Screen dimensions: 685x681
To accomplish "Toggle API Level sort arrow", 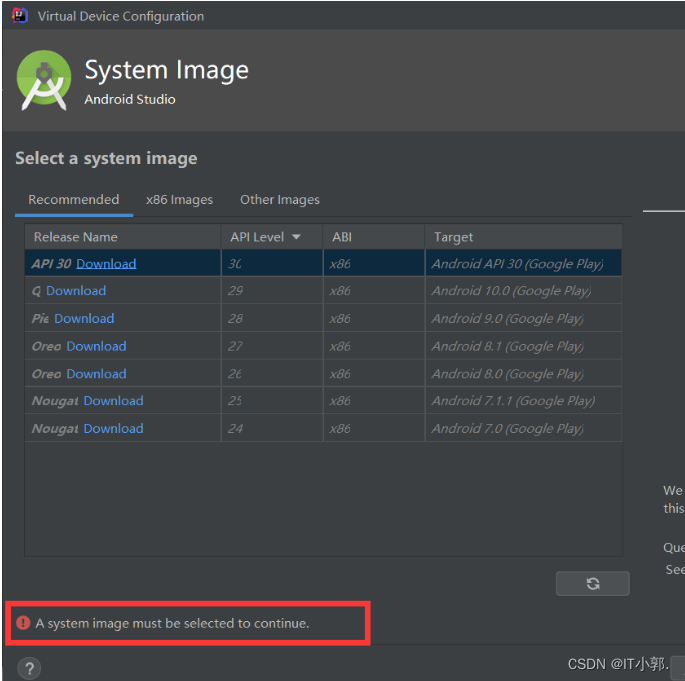I will (296, 237).
